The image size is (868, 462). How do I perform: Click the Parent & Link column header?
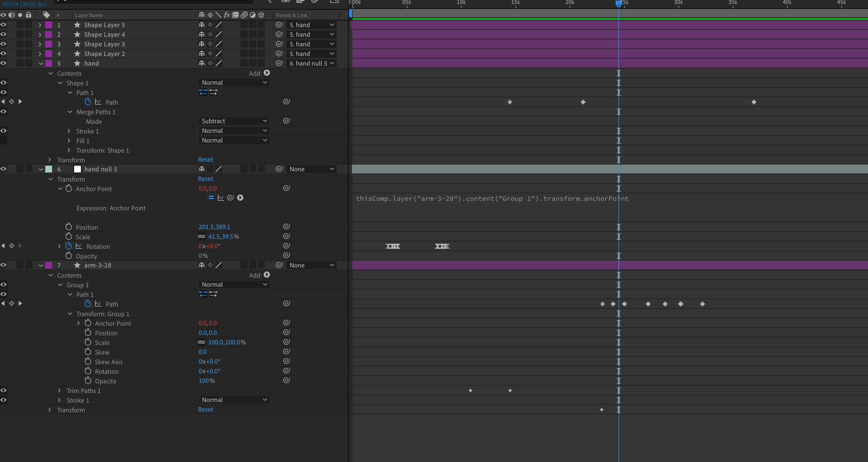point(291,15)
